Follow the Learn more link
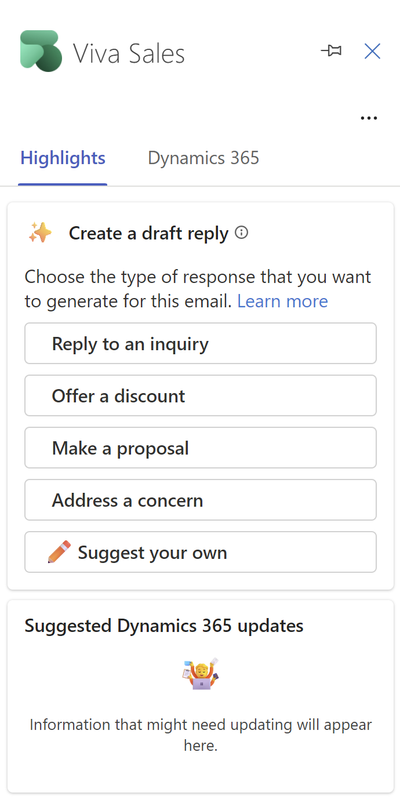 282,301
